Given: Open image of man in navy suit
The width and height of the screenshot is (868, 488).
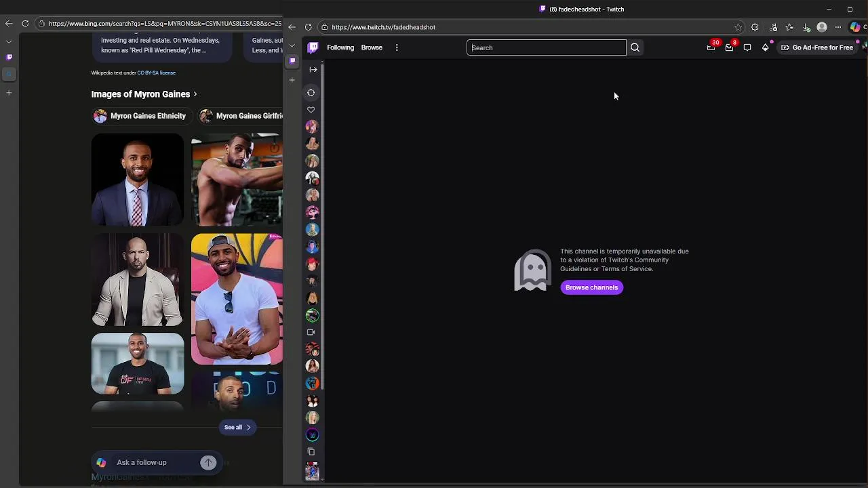Looking at the screenshot, I should 138,180.
